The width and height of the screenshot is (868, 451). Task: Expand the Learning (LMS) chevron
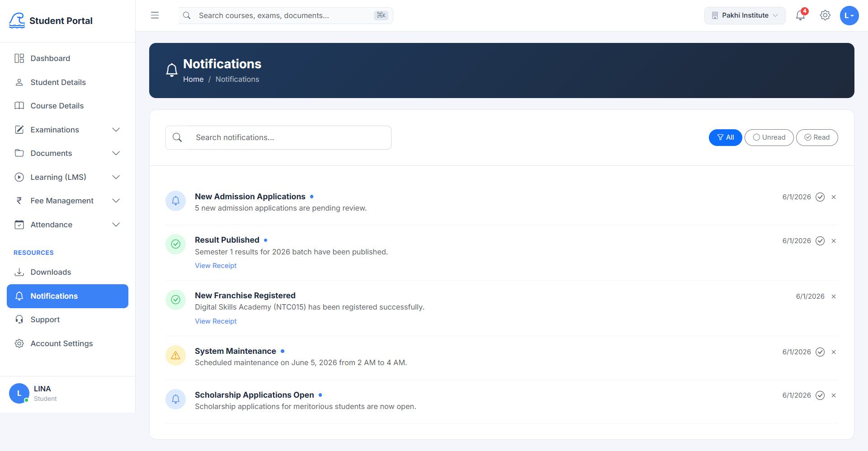click(x=116, y=177)
